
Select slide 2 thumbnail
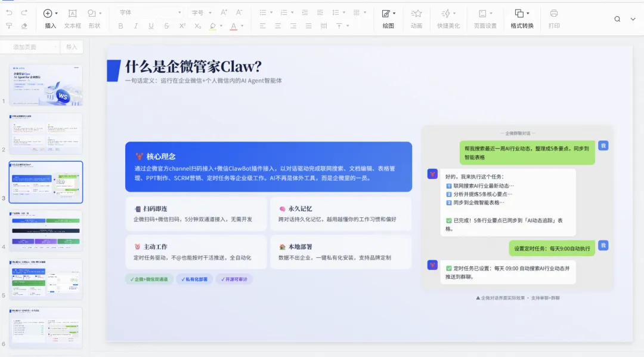pyautogui.click(x=45, y=134)
